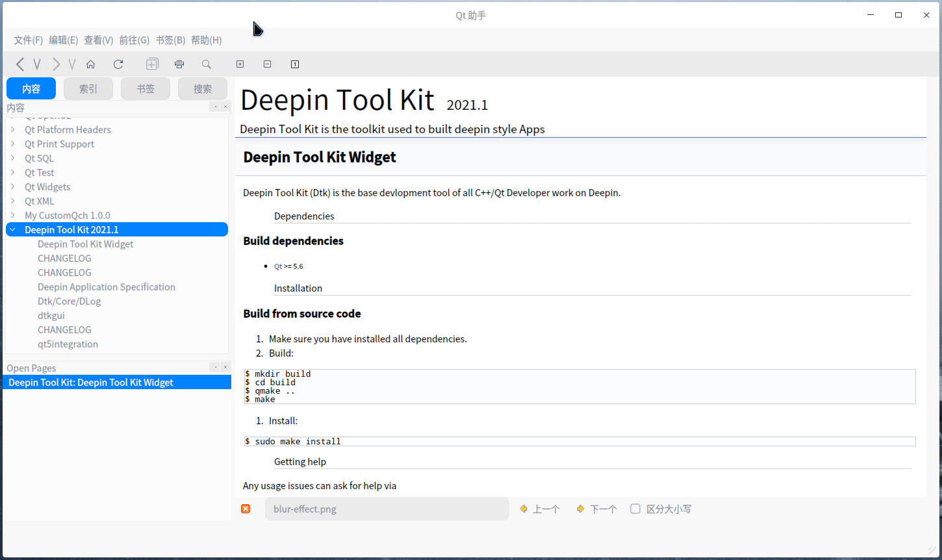
Task: Float the Open Pages panel button
Action: click(x=215, y=367)
